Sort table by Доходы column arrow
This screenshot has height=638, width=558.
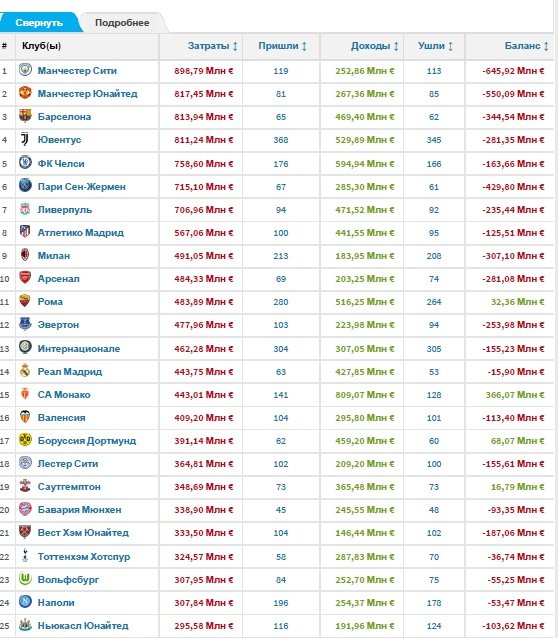click(x=396, y=46)
